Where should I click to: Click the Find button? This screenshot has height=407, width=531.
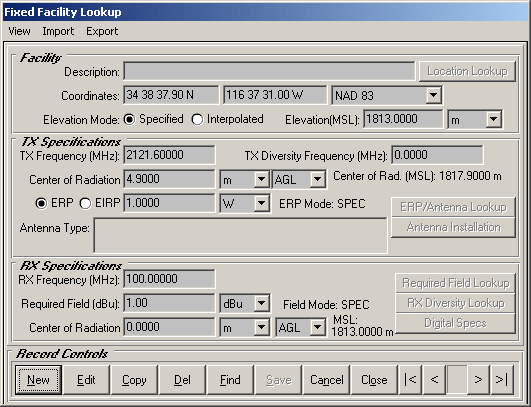(x=230, y=380)
